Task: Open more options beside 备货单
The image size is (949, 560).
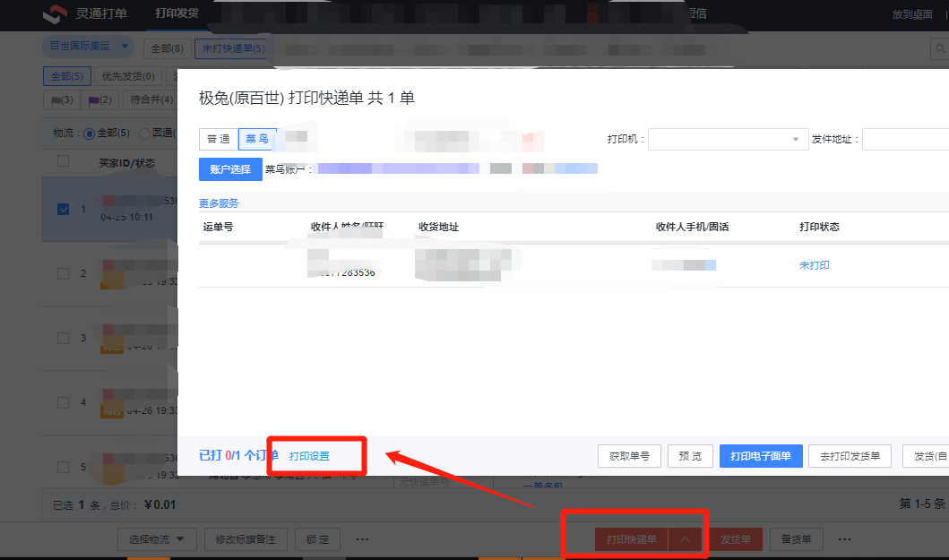Action: [x=845, y=539]
